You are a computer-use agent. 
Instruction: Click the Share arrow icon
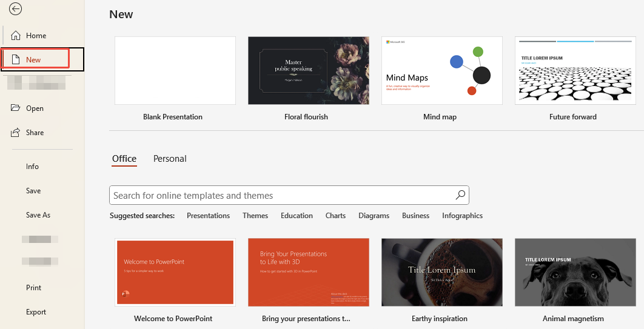click(15, 132)
